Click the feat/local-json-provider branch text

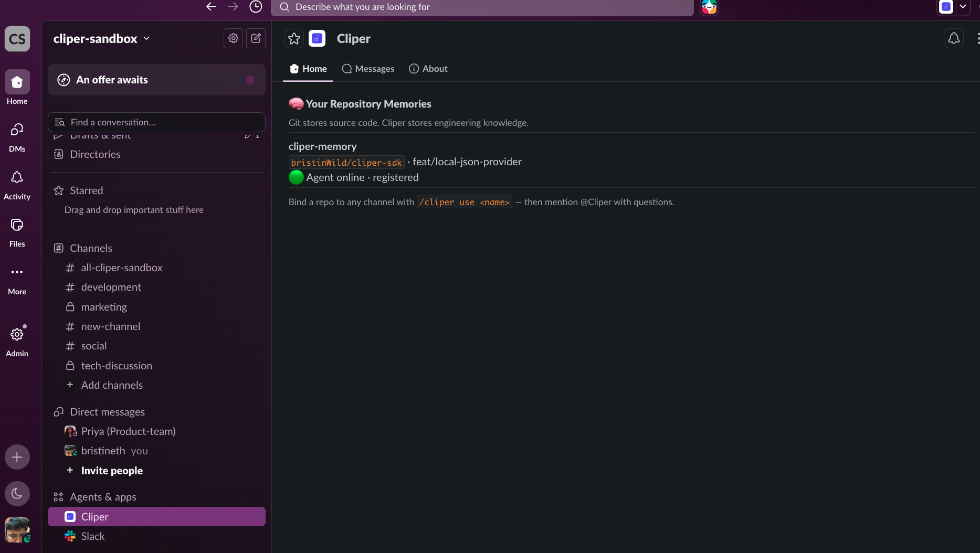click(x=467, y=162)
